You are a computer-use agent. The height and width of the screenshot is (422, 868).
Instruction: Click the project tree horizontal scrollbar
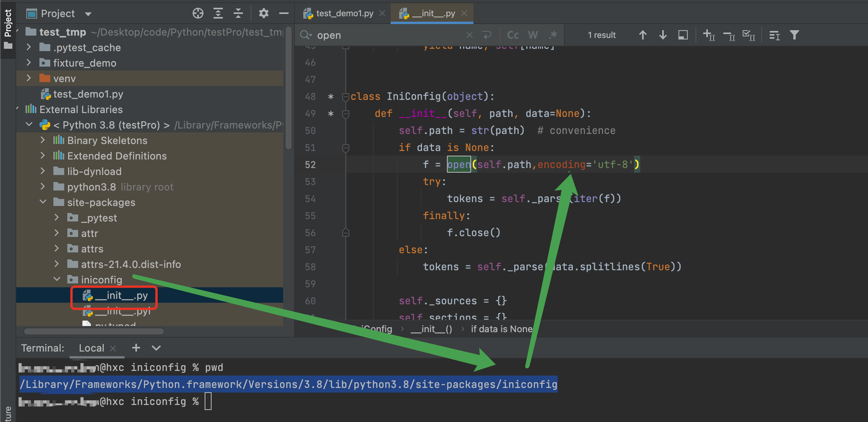94,331
